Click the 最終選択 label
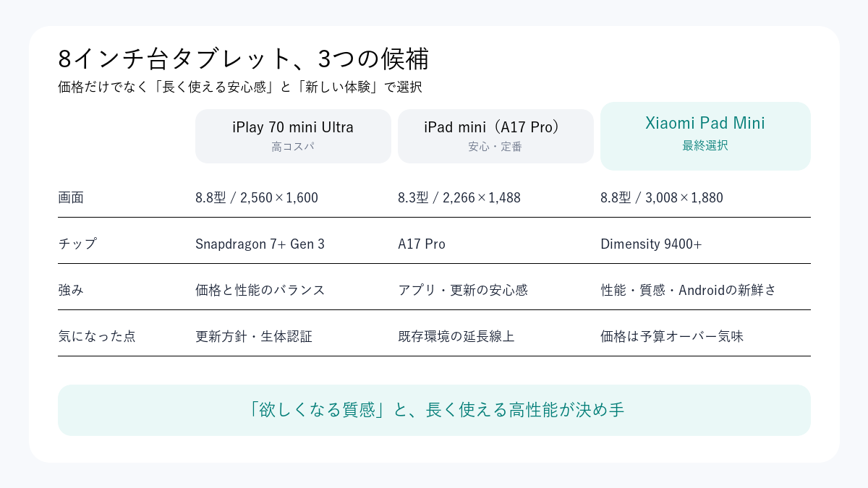This screenshot has width=868, height=488. [705, 145]
